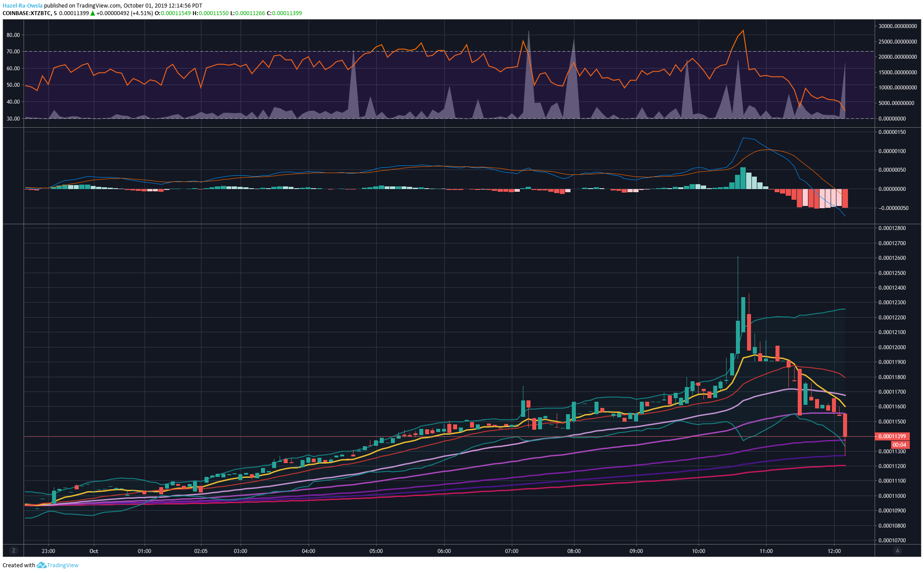
Task: Click the Z timezone button bottom left
Action: [14, 551]
